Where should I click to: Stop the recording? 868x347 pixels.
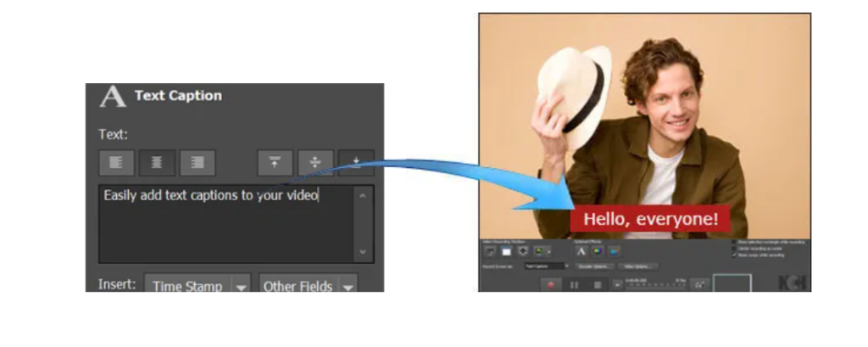(x=598, y=285)
